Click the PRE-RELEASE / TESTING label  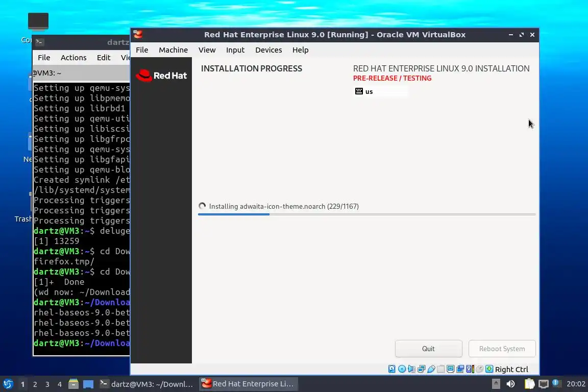(x=392, y=79)
